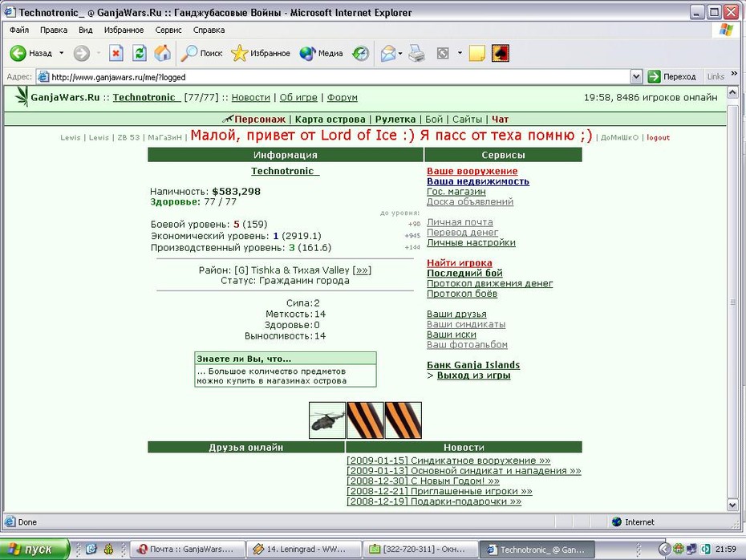Click the hemp leaf GanjaWars logo
This screenshot has height=560, width=746.
(x=22, y=96)
